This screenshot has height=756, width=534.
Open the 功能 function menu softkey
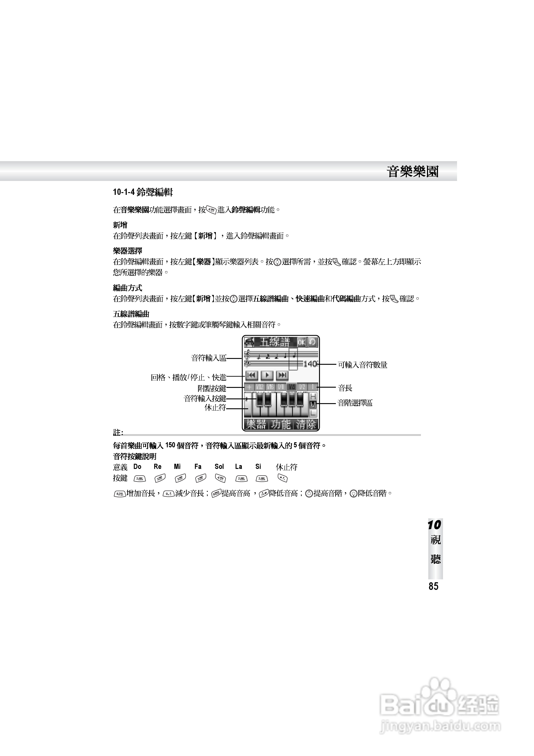pos(281,424)
